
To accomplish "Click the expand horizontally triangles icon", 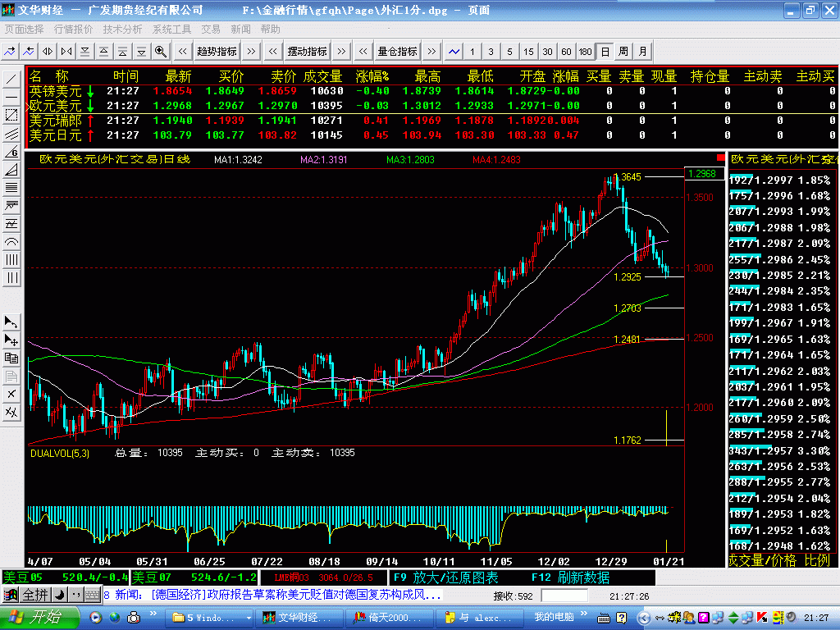I will point(48,52).
